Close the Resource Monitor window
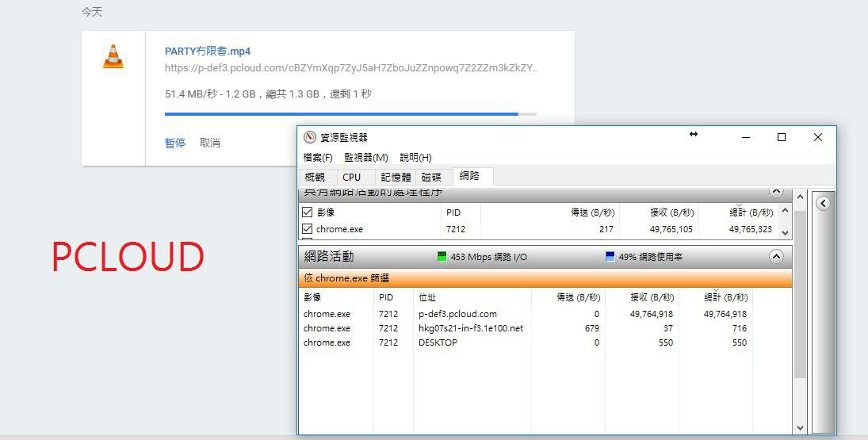This screenshot has width=868, height=440. [817, 137]
